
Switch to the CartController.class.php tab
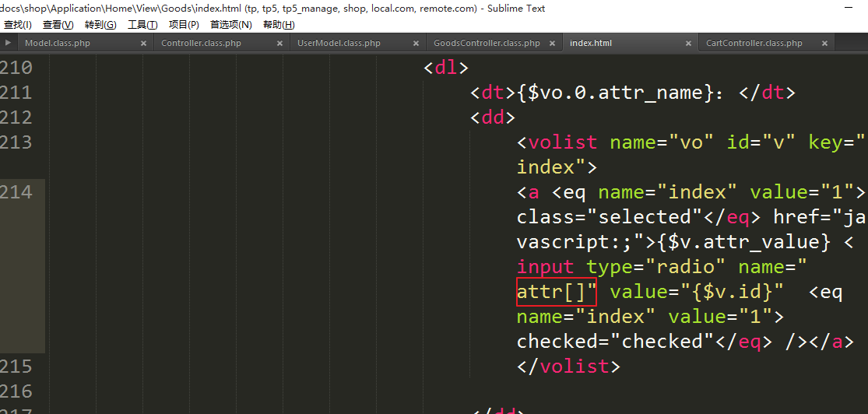pyautogui.click(x=754, y=44)
